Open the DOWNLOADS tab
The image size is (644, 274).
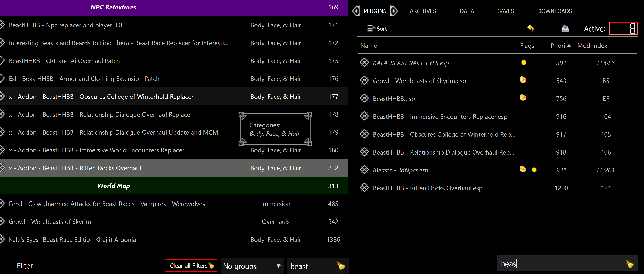554,11
